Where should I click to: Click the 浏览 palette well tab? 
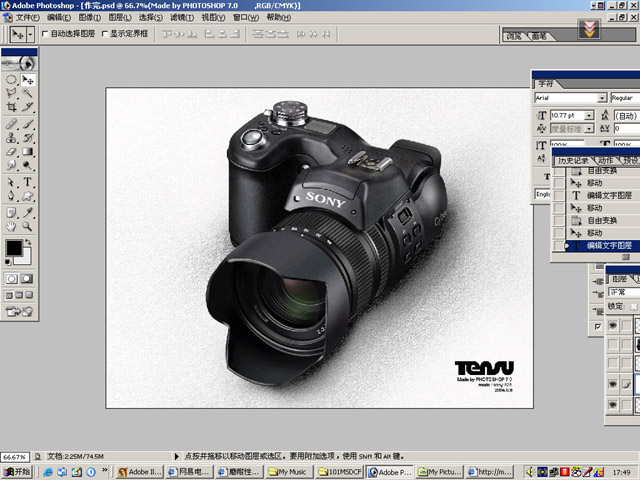(514, 36)
